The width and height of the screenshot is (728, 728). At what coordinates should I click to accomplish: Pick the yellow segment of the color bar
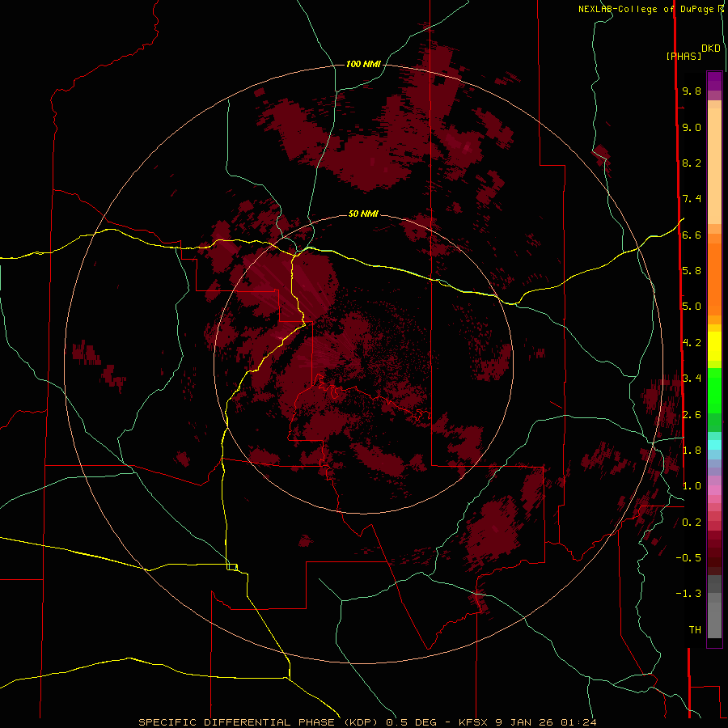714,346
